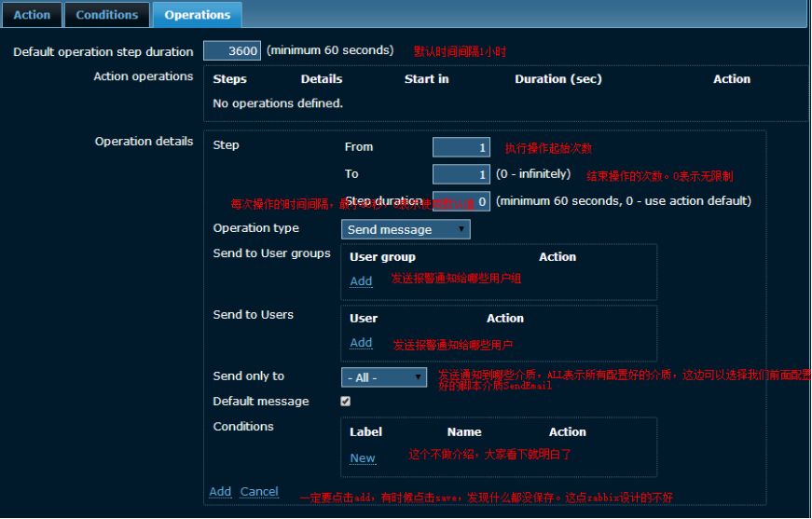Image resolution: width=812 pixels, height=519 pixels.
Task: Cancel the operation details
Action: tap(259, 492)
